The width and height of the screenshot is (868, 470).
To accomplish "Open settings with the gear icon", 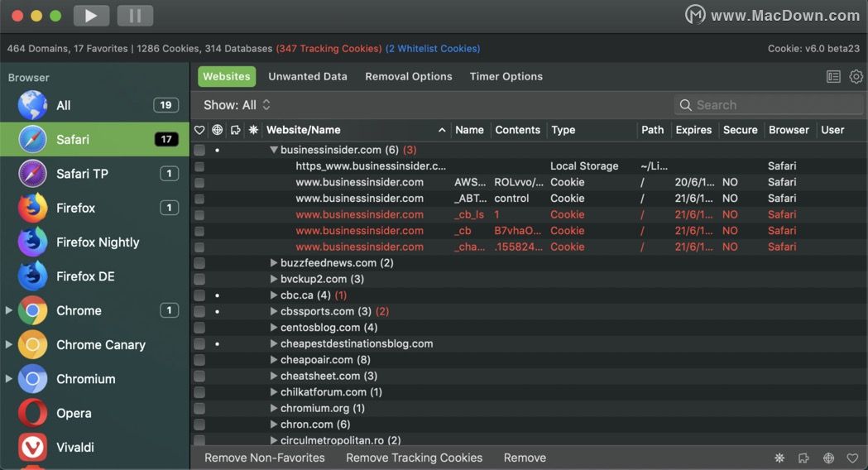I will click(856, 76).
